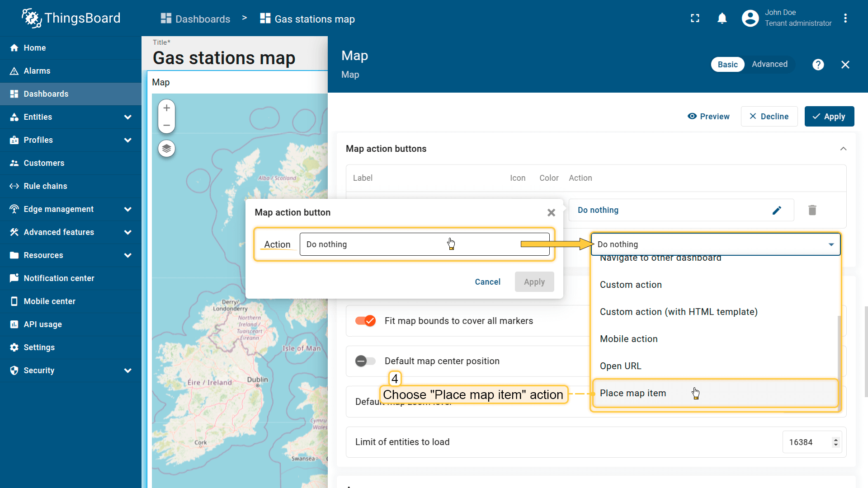Open the widget help icon
Screen dimensions: 868x488
point(818,65)
